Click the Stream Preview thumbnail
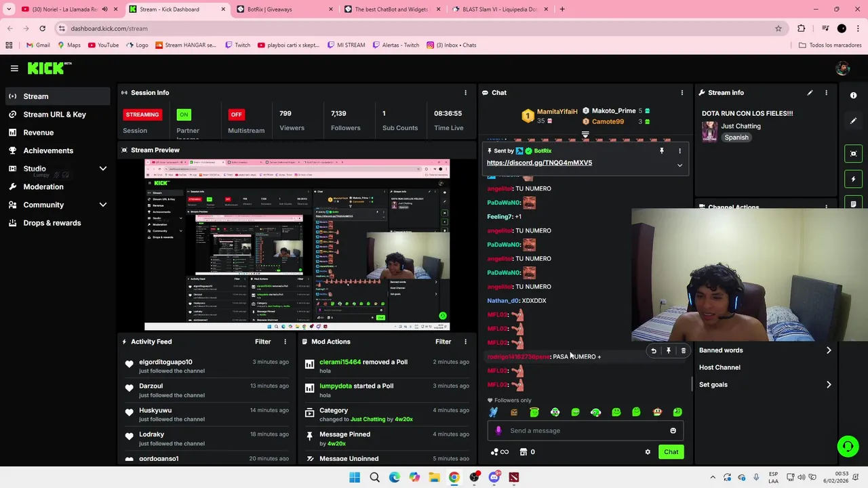This screenshot has height=488, width=868. (297, 245)
